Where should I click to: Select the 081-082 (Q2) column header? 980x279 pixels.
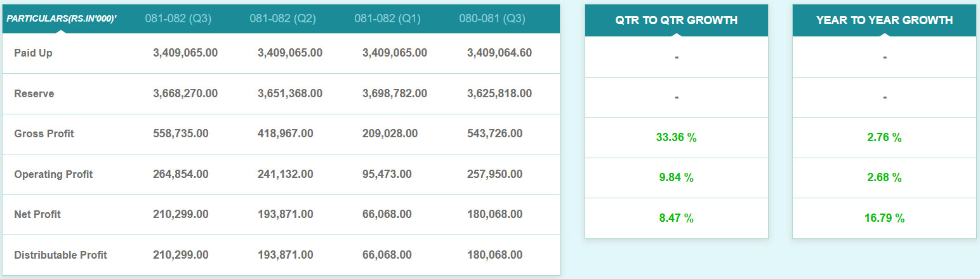pos(282,19)
